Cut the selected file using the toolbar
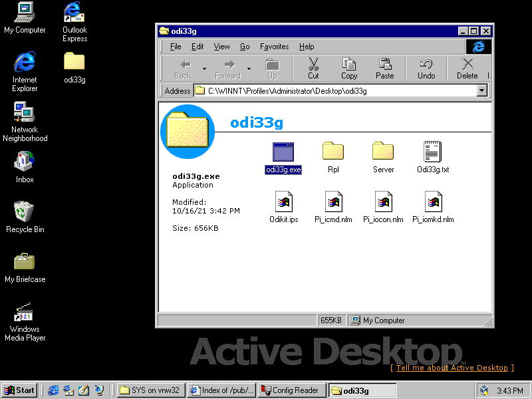This screenshot has height=399, width=532. click(313, 69)
